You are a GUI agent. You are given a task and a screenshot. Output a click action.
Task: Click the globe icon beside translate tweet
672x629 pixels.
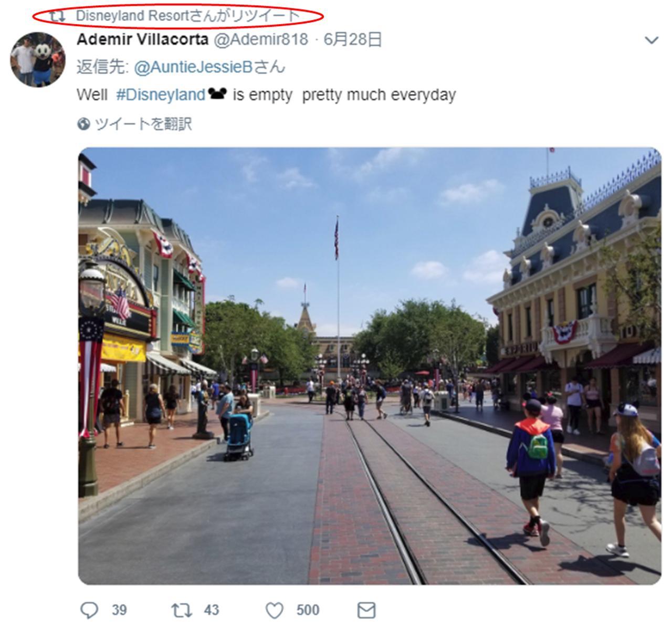click(83, 124)
